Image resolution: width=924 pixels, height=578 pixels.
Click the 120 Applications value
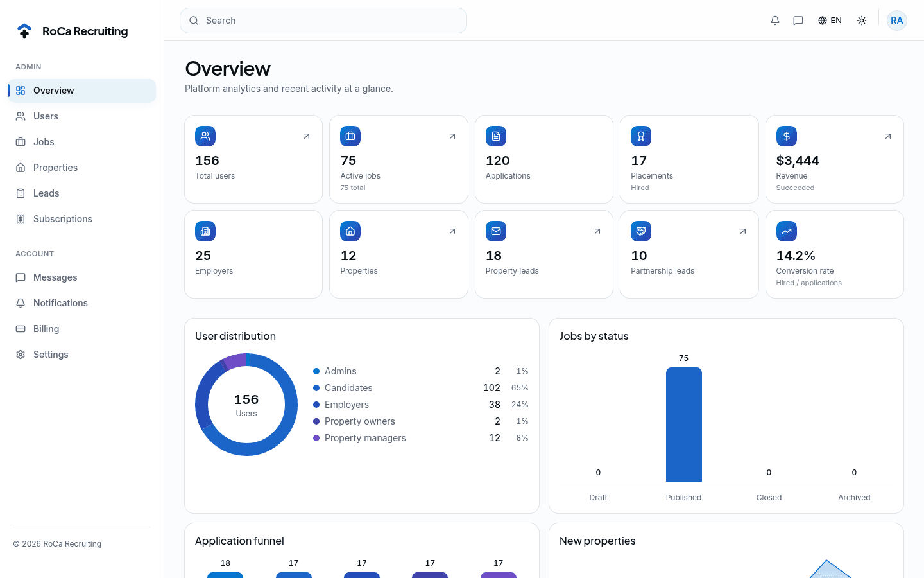pyautogui.click(x=498, y=161)
